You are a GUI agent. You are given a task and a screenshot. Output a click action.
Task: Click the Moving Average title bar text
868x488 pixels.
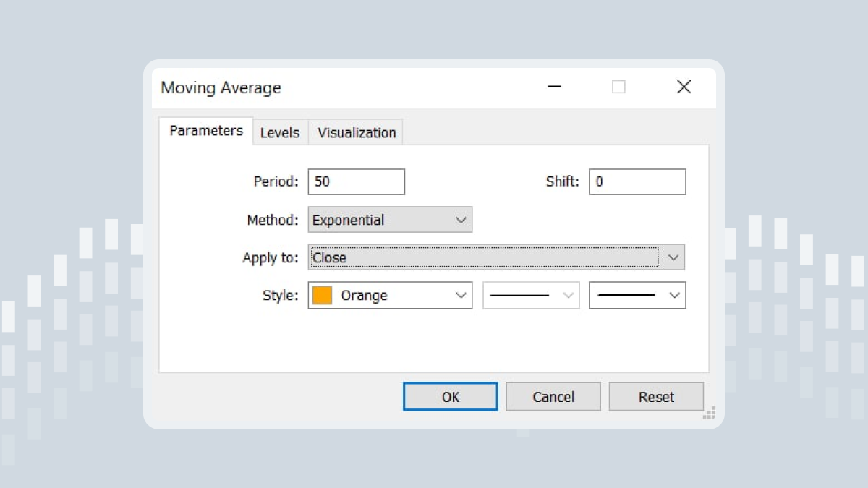click(x=221, y=88)
